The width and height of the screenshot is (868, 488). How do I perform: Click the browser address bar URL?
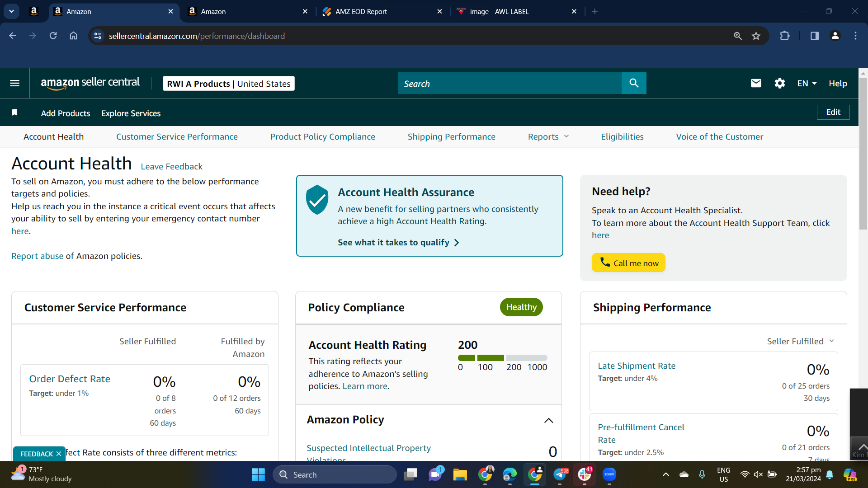197,36
